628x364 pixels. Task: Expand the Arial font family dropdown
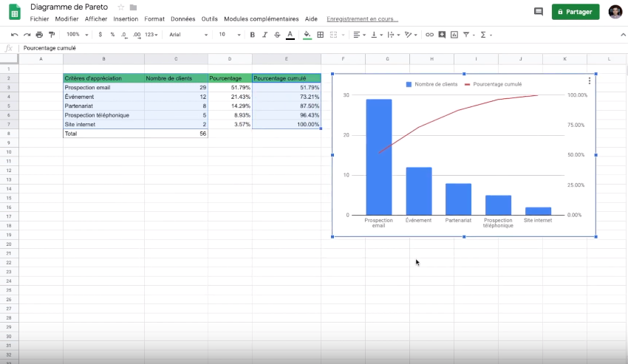[x=188, y=35]
